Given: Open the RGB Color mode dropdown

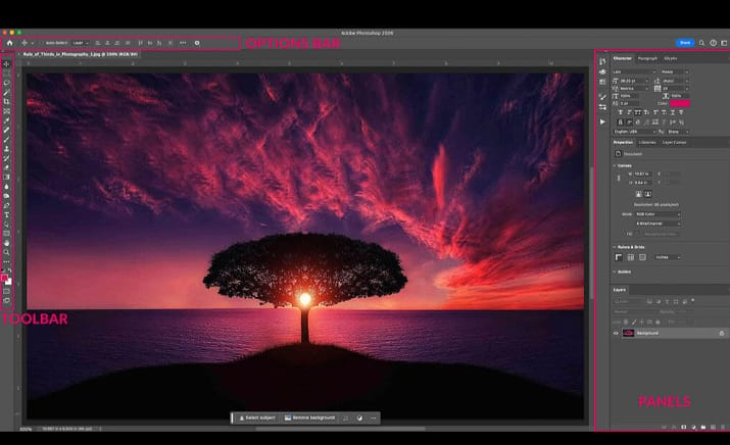Looking at the screenshot, I should click(x=657, y=214).
